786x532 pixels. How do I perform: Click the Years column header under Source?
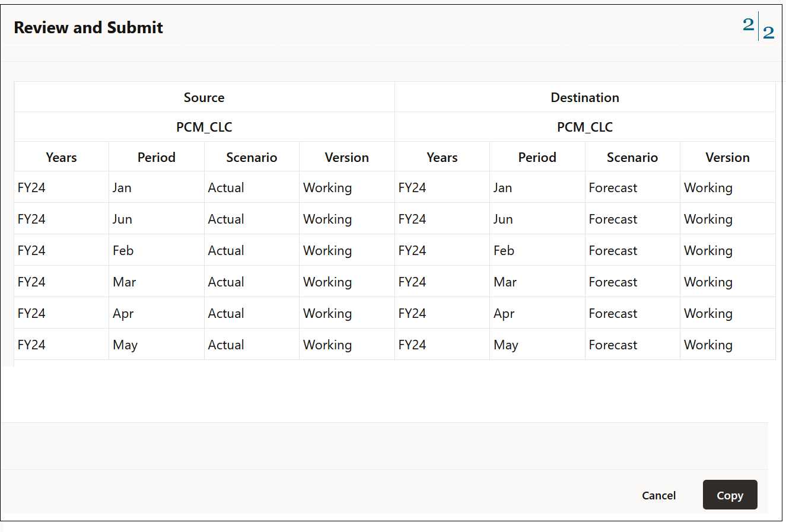click(x=61, y=157)
